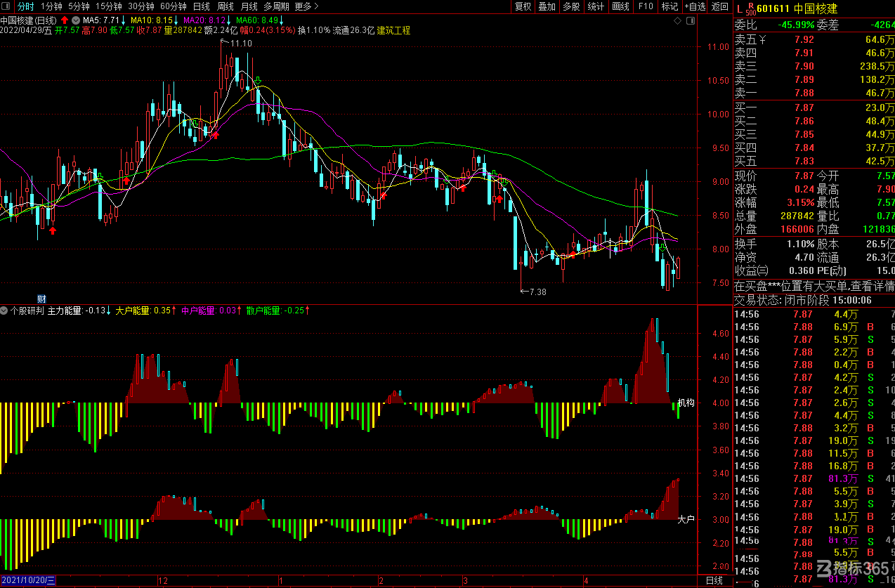Click the 买五 7.83 bid row
Image resolution: width=895 pixels, height=588 pixels.
click(814, 161)
